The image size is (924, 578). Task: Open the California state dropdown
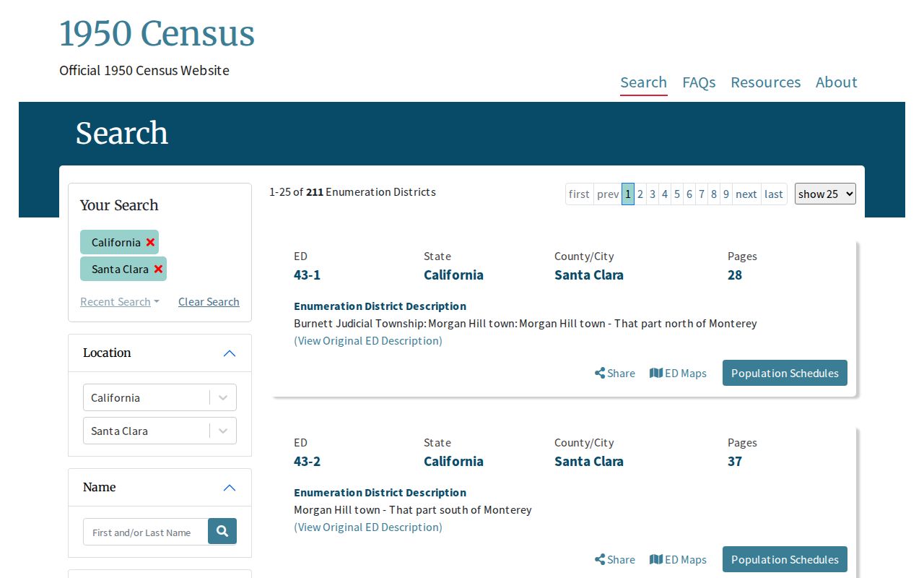(x=160, y=397)
